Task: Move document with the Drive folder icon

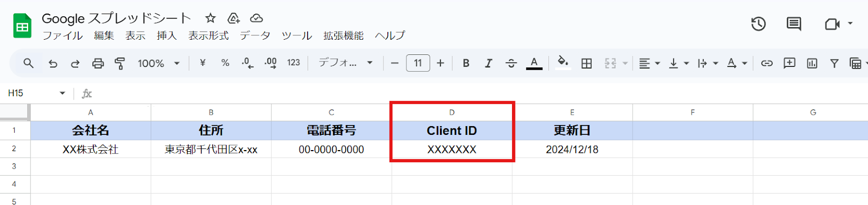Action: [x=233, y=18]
